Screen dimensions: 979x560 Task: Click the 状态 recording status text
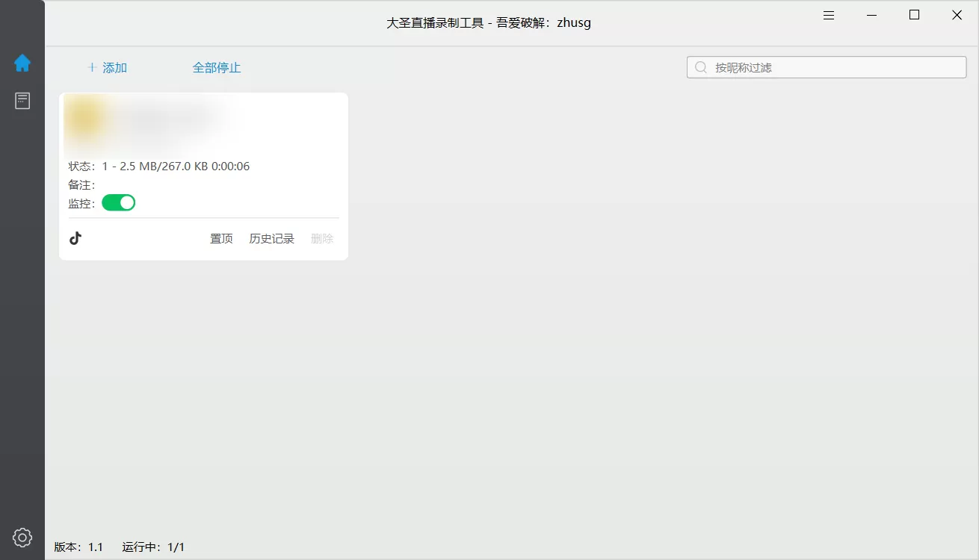click(x=159, y=166)
